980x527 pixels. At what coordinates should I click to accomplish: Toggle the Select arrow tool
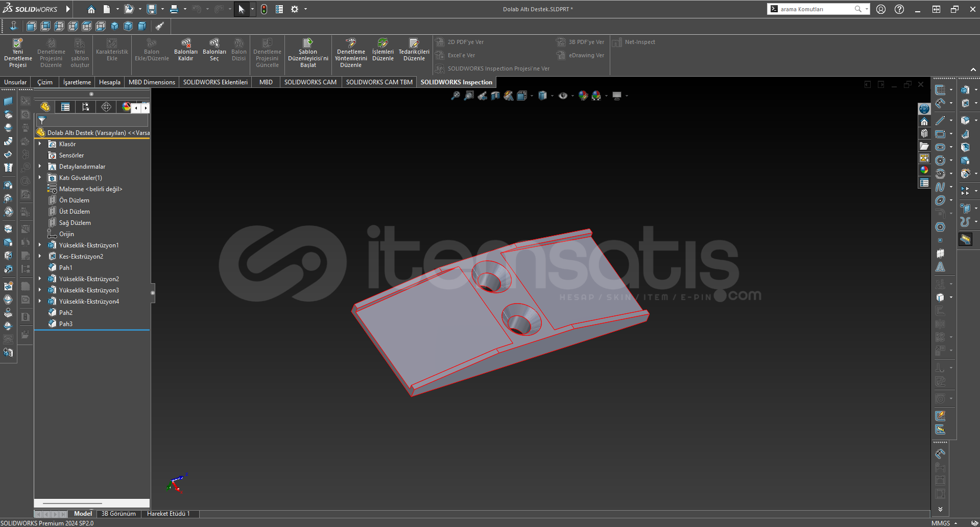[x=242, y=9]
